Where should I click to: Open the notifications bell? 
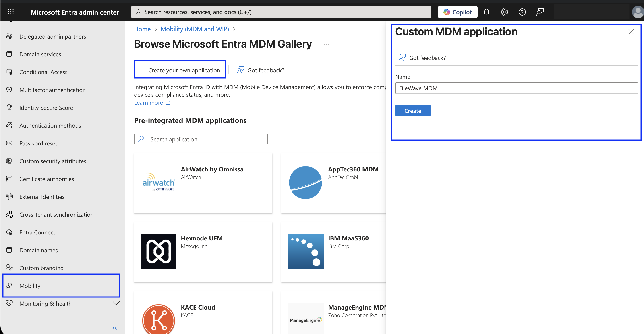(486, 12)
